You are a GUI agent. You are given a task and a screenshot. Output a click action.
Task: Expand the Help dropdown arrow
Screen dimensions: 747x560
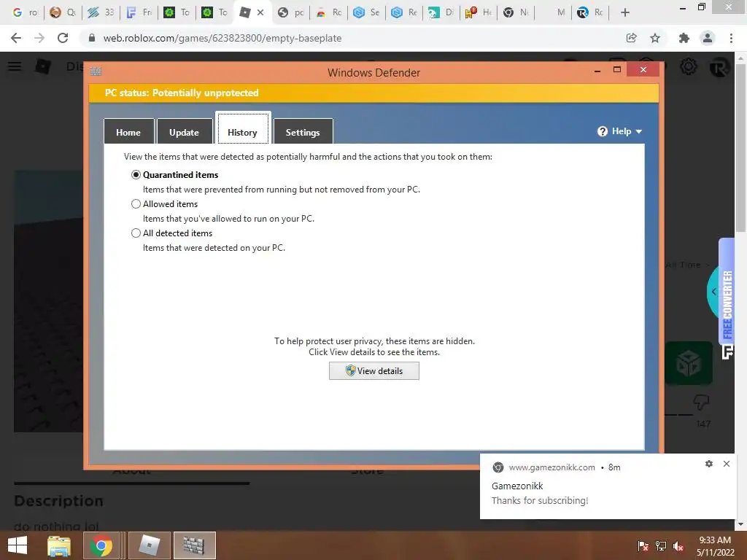coord(639,131)
